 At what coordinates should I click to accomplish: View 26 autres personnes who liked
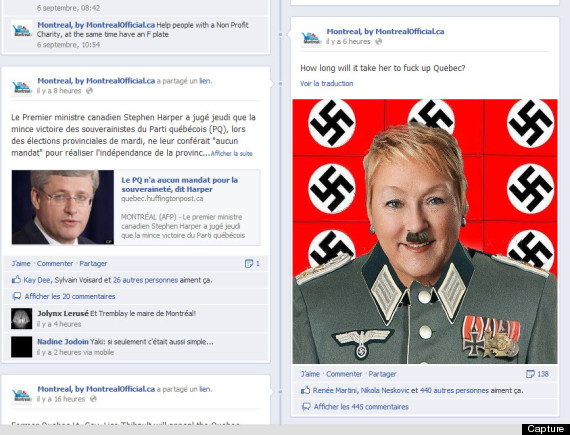pyautogui.click(x=145, y=280)
